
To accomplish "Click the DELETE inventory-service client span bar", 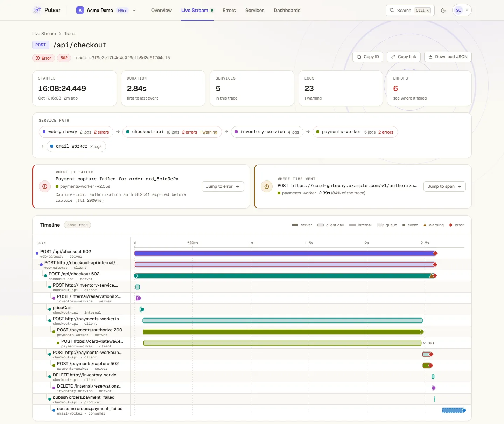I will 433,377.
